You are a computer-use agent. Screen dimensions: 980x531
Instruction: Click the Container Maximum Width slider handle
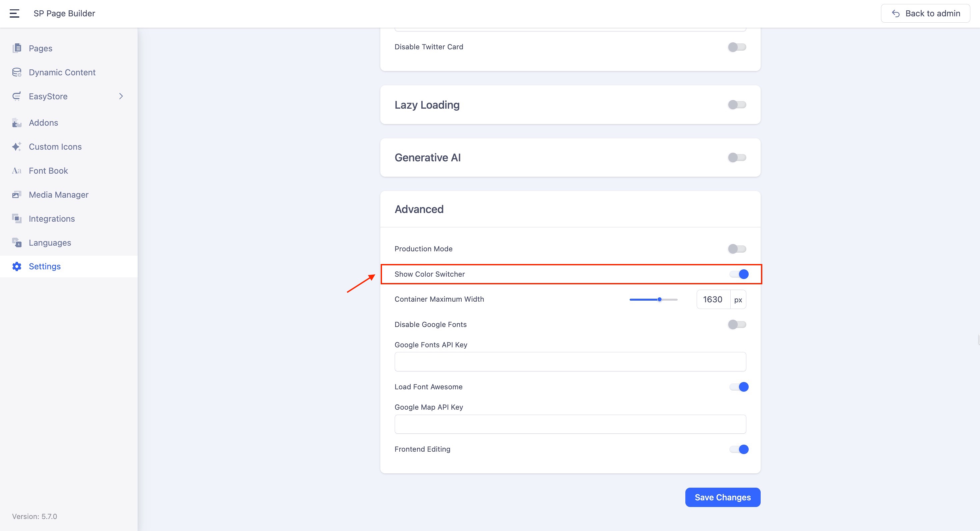[660, 299]
